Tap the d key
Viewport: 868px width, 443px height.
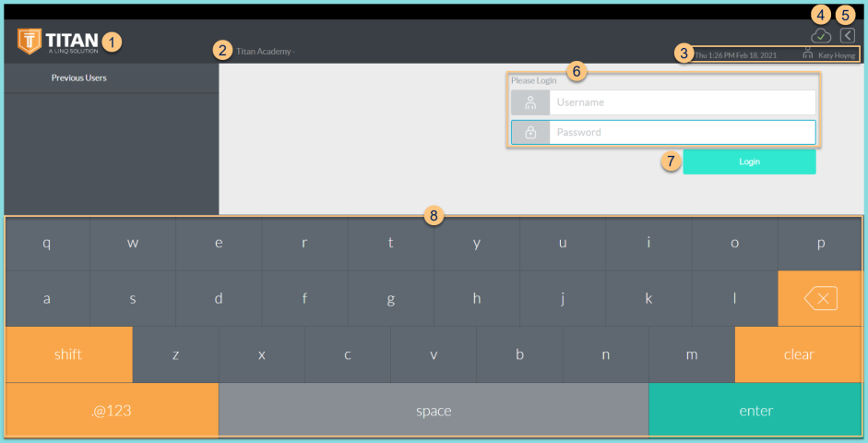pos(219,298)
